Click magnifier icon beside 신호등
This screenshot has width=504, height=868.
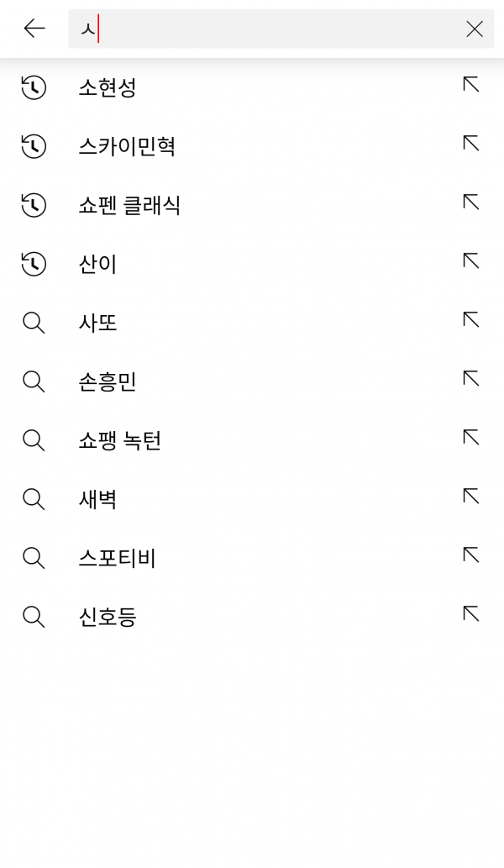pos(34,617)
